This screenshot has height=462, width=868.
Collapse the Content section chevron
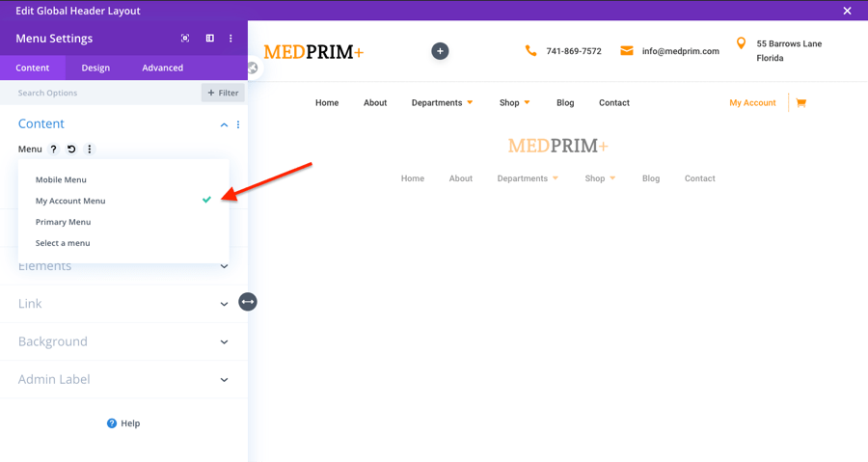point(224,125)
